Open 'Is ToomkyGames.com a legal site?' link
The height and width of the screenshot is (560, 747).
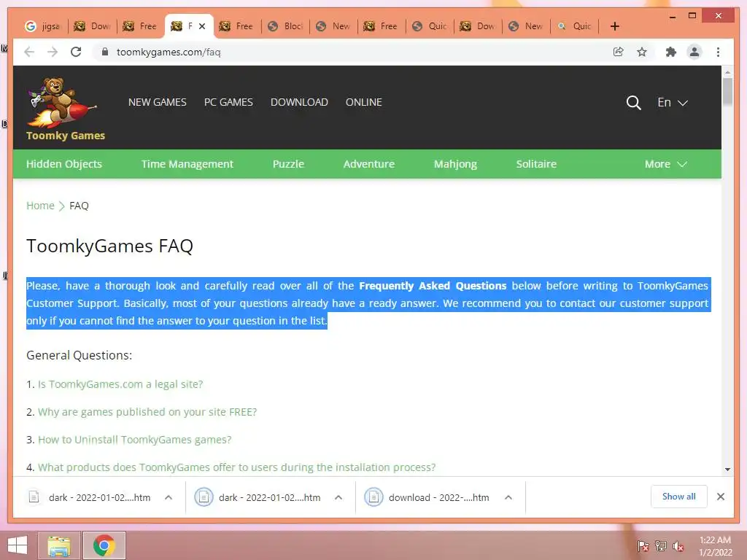120,384
